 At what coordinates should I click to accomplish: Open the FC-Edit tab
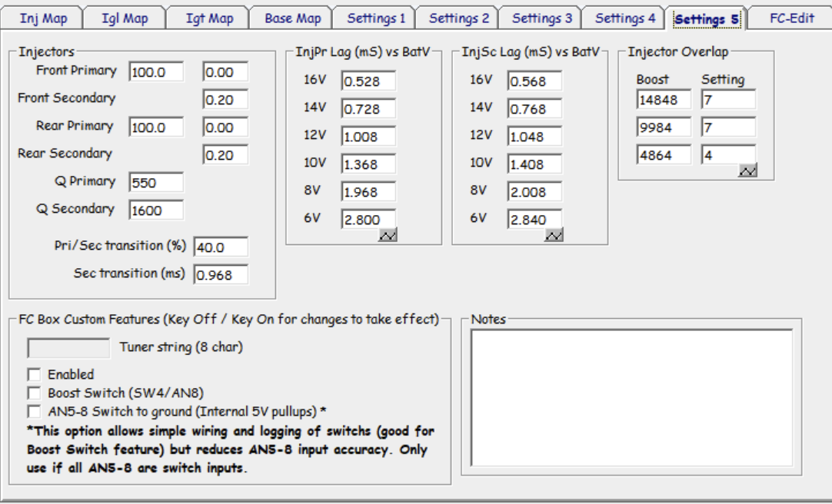pos(791,18)
